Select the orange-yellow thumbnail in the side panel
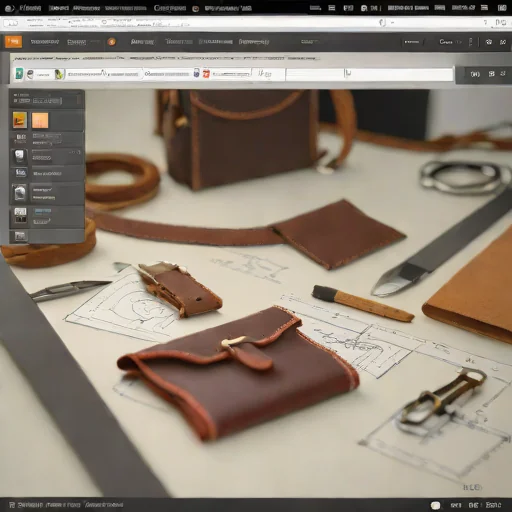Screen dimensions: 512x512 (20, 120)
